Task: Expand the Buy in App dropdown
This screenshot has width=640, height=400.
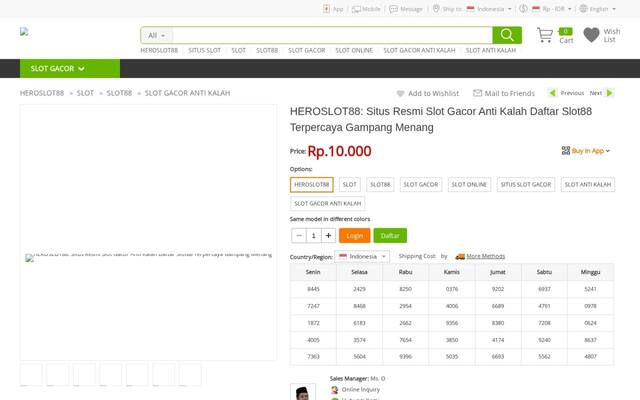Action: point(591,151)
